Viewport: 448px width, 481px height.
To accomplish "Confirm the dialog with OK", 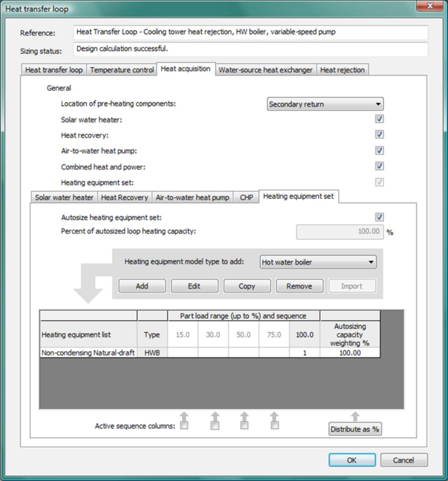I will coord(351,460).
